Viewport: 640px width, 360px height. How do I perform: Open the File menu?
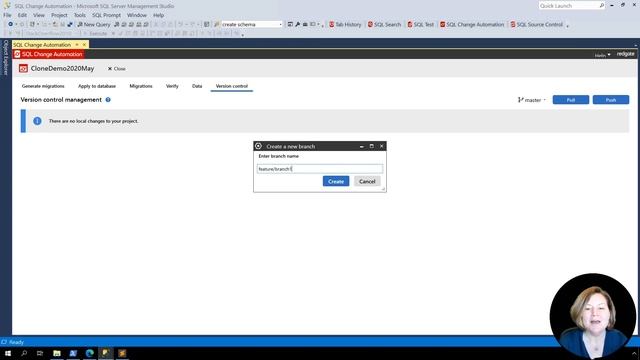coord(7,15)
